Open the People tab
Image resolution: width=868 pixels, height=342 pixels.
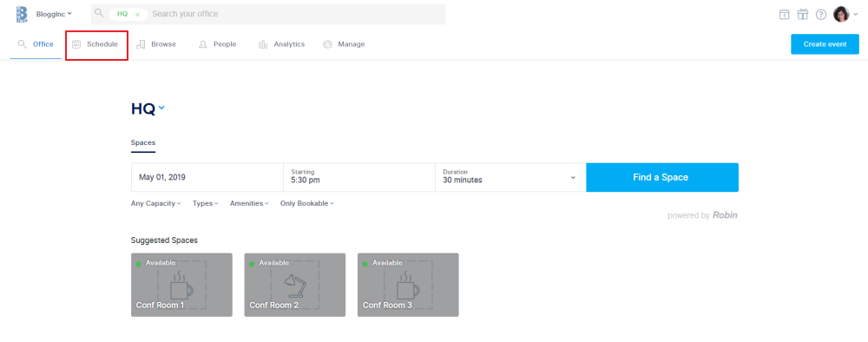tap(218, 44)
